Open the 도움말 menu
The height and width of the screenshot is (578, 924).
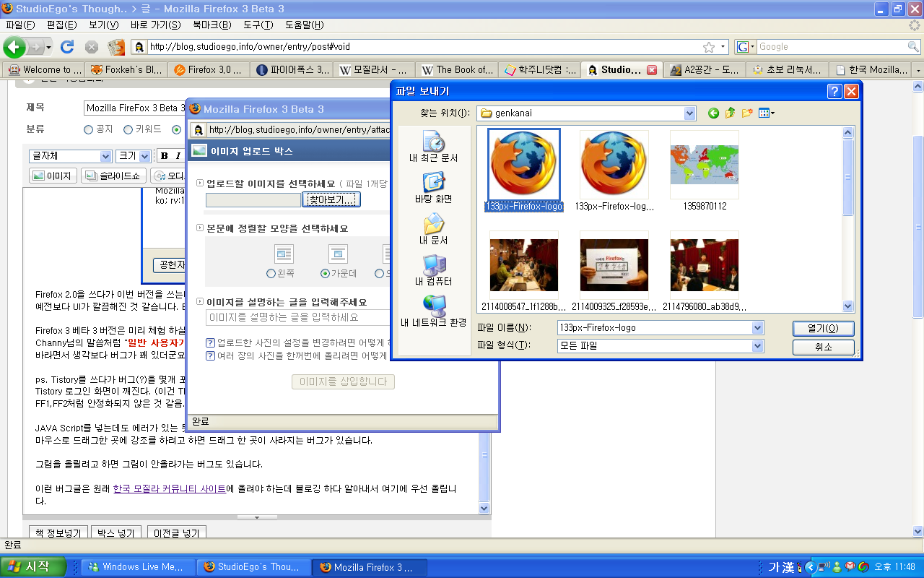point(304,25)
